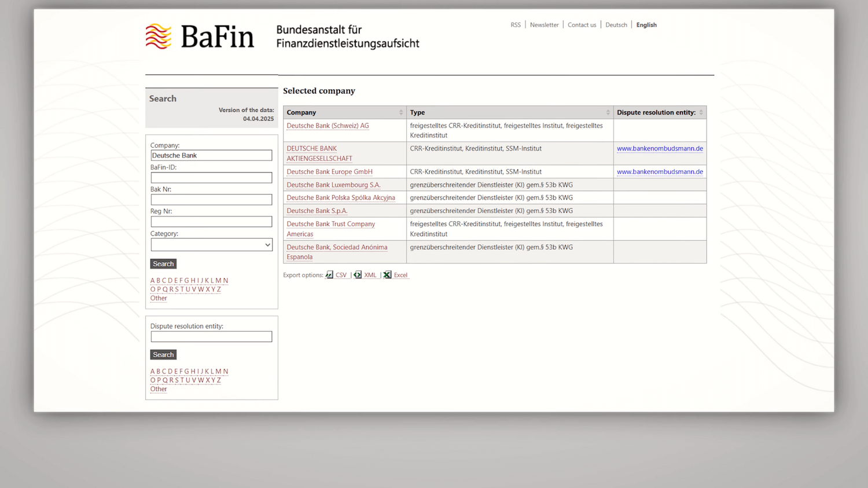Click the BaFin wave logo
This screenshot has width=868, height=488.
157,36
